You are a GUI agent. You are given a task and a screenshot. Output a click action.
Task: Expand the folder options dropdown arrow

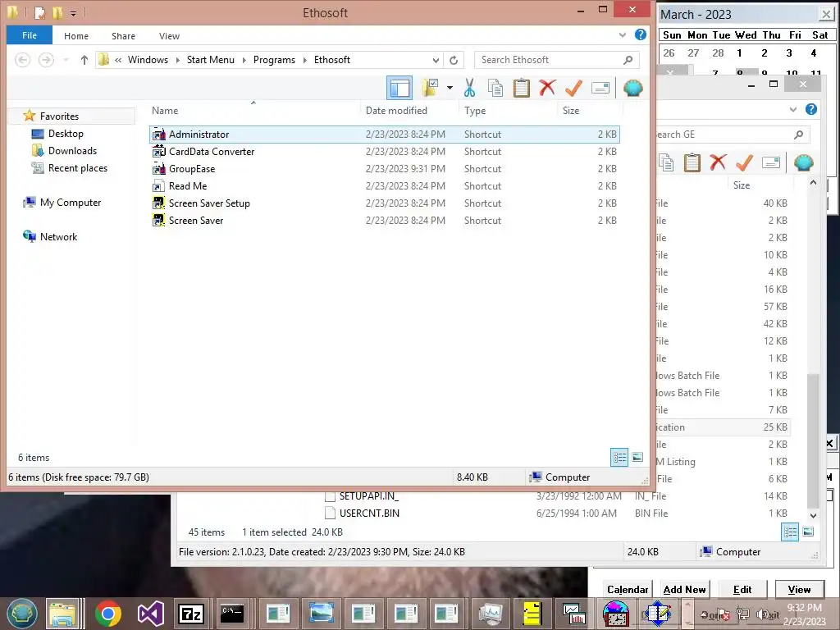pyautogui.click(x=450, y=88)
